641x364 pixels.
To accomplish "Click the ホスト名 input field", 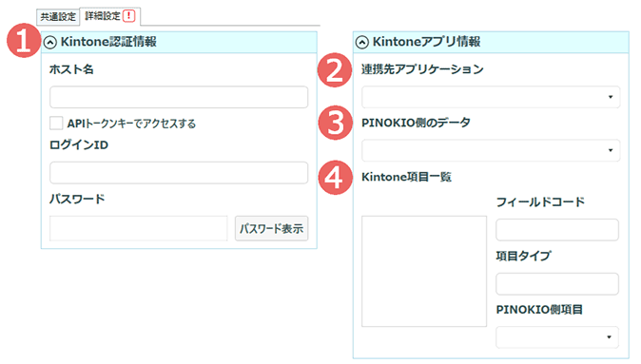I will pyautogui.click(x=179, y=97).
